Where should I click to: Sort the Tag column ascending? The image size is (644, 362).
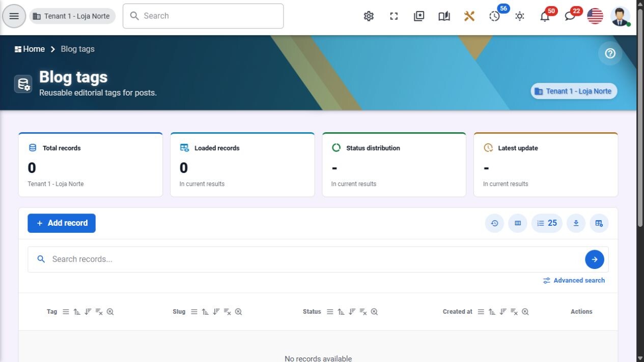click(x=77, y=312)
